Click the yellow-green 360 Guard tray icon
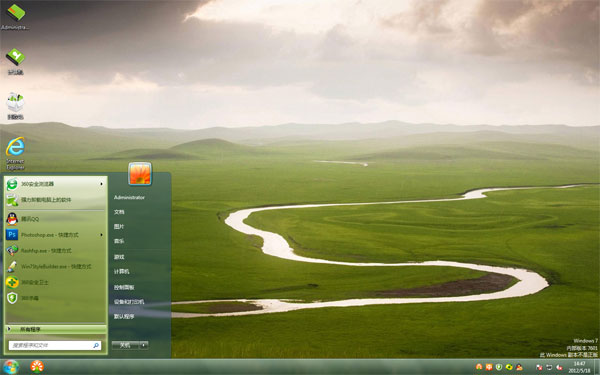Viewport: 600px width, 375px height. 509,367
